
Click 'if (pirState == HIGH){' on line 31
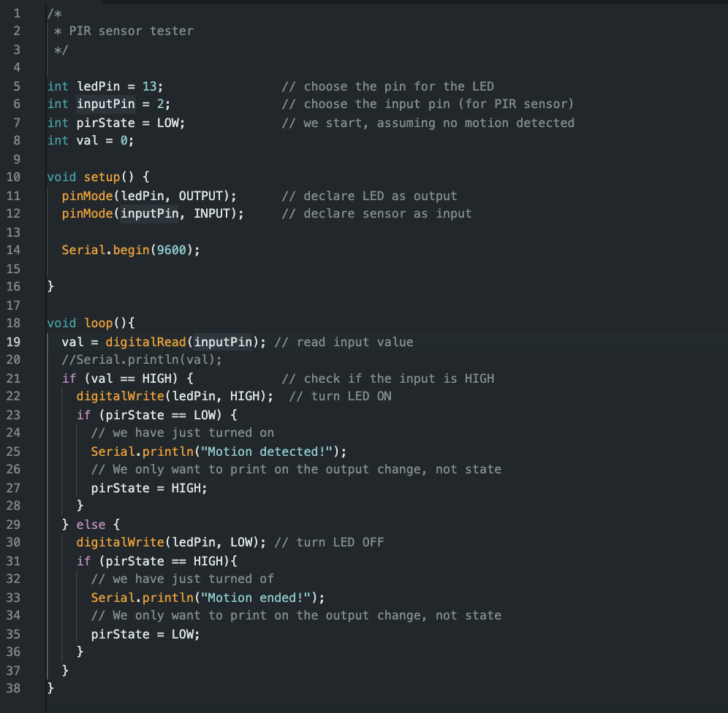[157, 561]
